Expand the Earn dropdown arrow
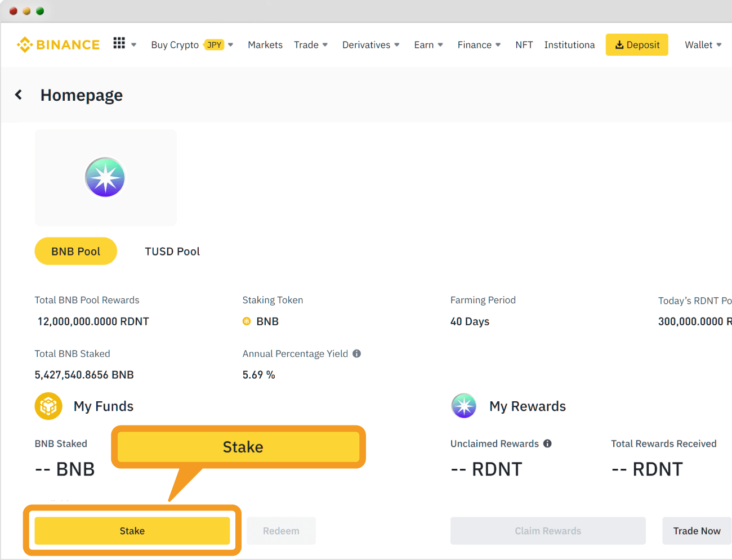Screen dimensions: 732x560 coord(440,45)
